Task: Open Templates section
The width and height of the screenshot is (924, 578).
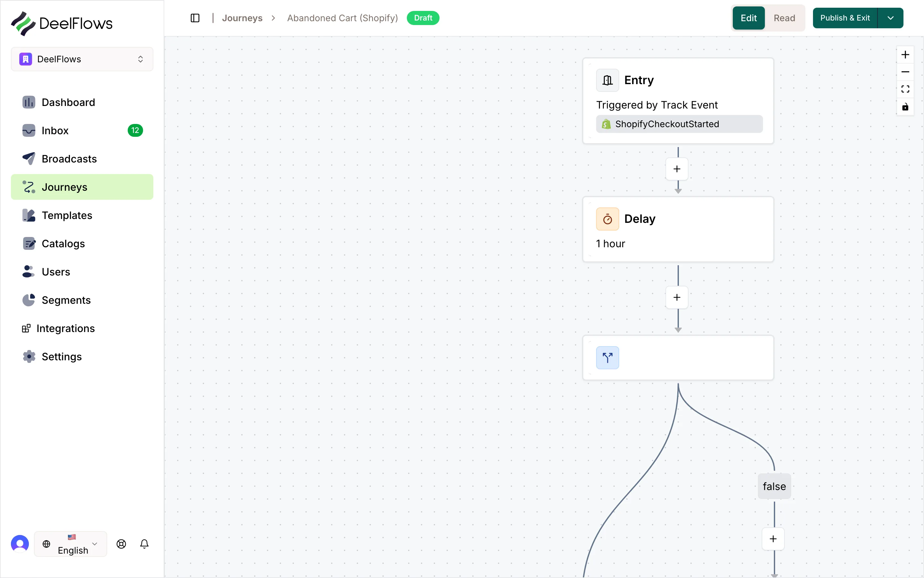Action: (x=82, y=215)
